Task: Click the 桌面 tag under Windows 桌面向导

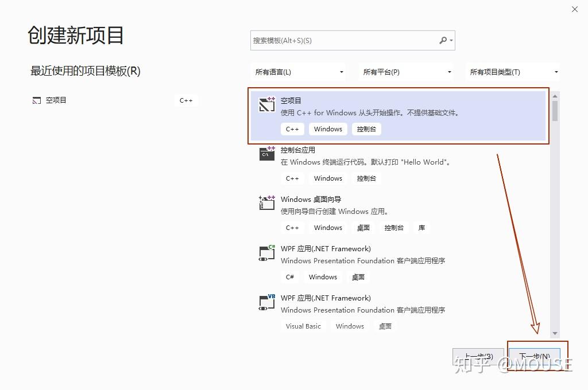Action: (x=363, y=227)
